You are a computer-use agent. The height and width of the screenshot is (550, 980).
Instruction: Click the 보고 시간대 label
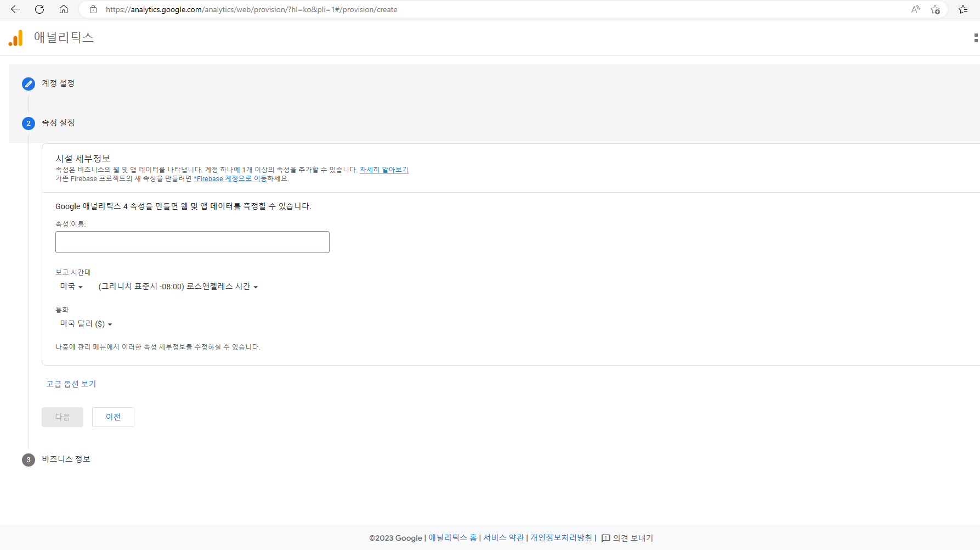(x=73, y=272)
